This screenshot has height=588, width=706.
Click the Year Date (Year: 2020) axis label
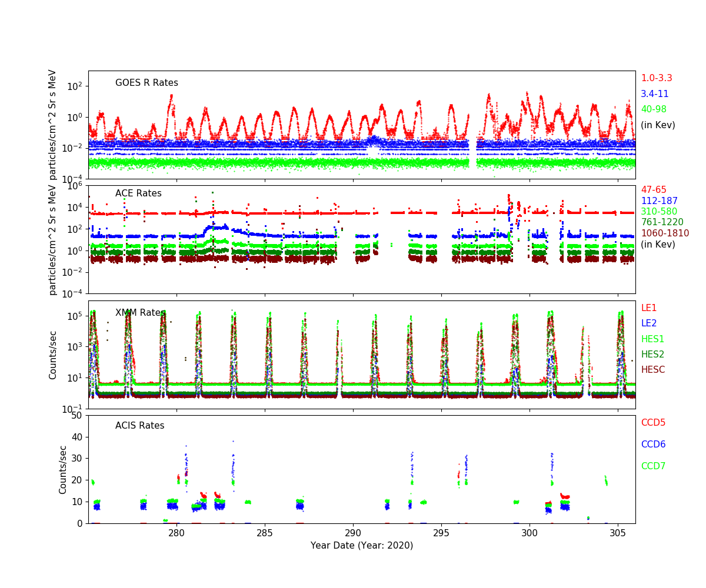click(362, 546)
